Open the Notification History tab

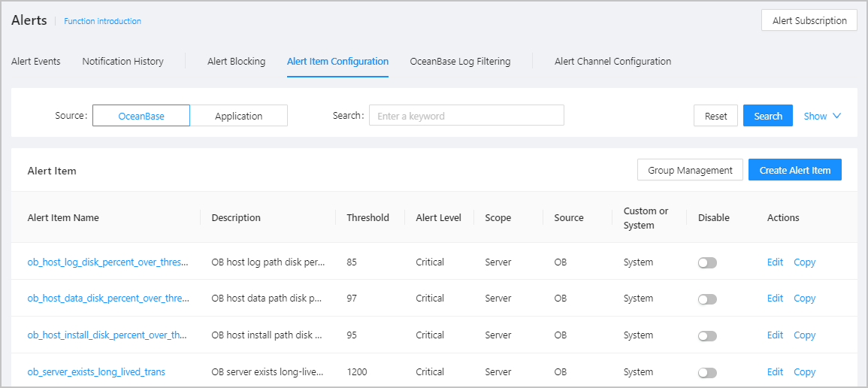[122, 62]
